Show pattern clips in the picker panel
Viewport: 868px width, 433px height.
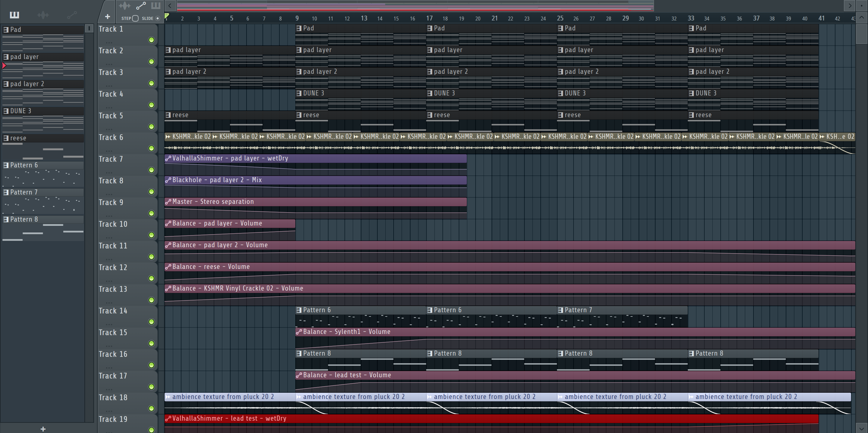(14, 15)
